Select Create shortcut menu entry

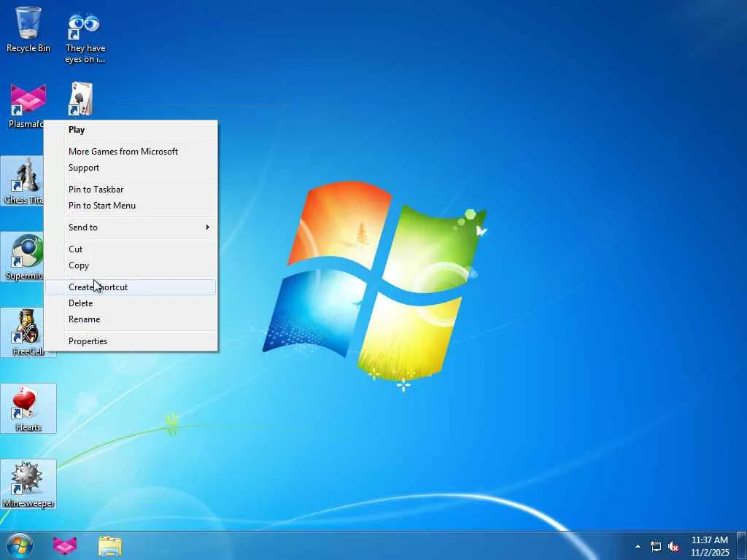coord(131,287)
